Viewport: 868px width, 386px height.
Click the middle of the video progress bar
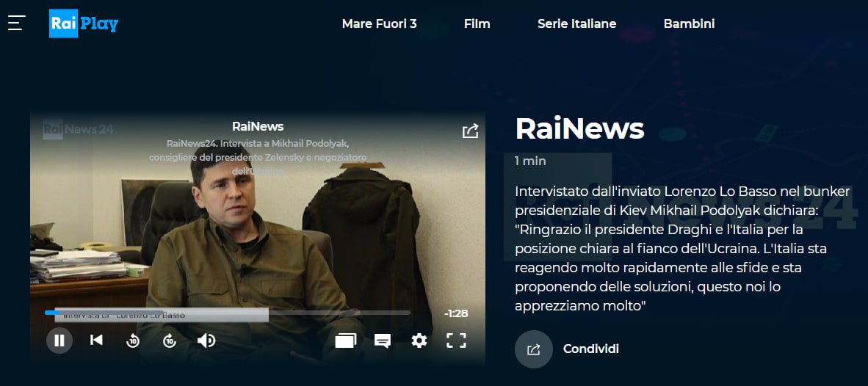pos(228,313)
